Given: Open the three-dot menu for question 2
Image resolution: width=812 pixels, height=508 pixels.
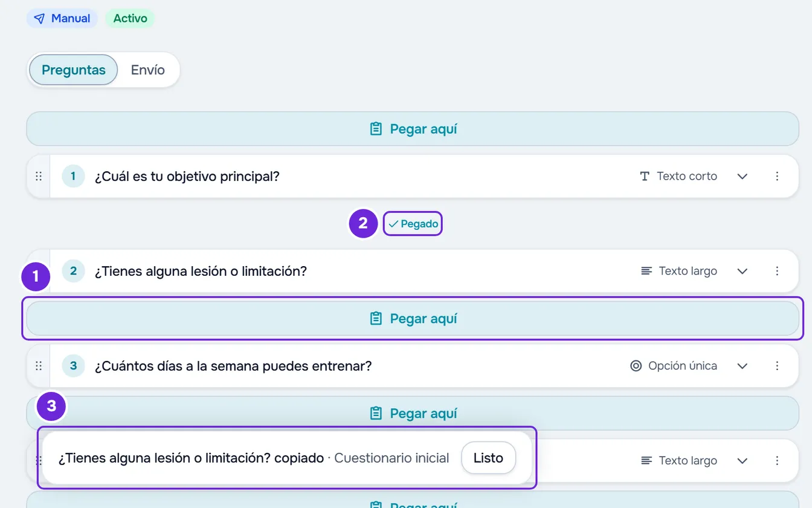Looking at the screenshot, I should (x=777, y=271).
